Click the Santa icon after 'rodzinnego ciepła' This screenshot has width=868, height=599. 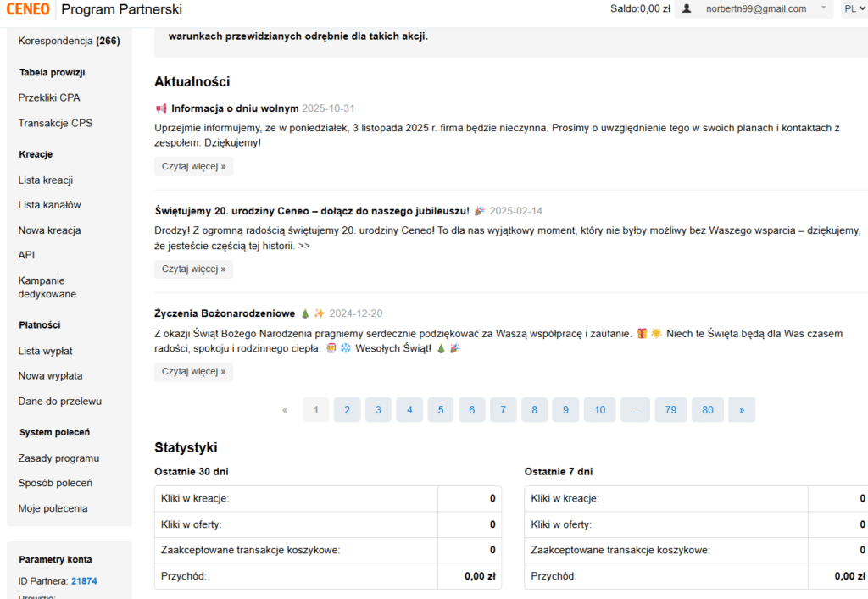point(331,348)
